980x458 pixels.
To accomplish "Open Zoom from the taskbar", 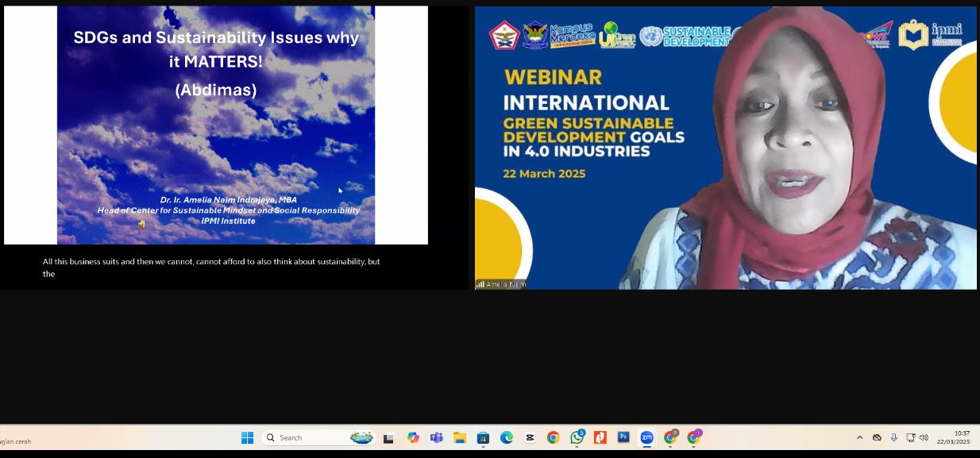I will coord(646,437).
